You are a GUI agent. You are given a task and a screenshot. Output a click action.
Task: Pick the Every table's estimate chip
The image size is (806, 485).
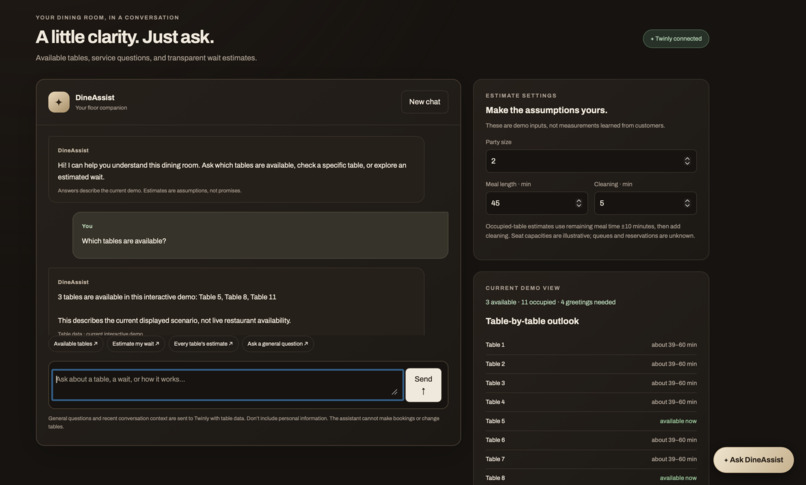click(203, 344)
